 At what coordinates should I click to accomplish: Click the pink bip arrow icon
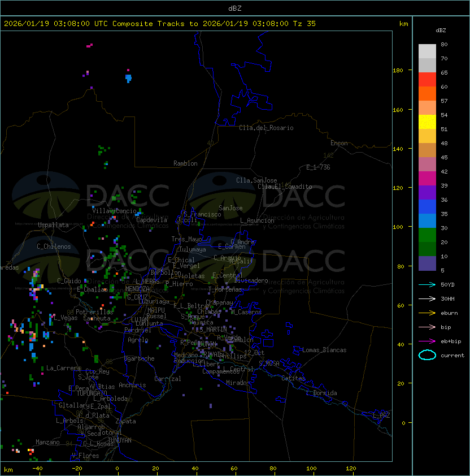[428, 327]
